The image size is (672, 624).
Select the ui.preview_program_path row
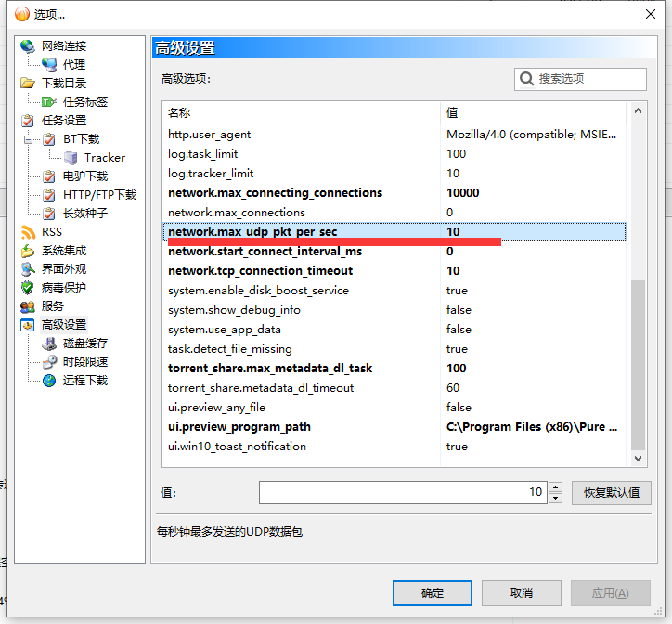394,427
